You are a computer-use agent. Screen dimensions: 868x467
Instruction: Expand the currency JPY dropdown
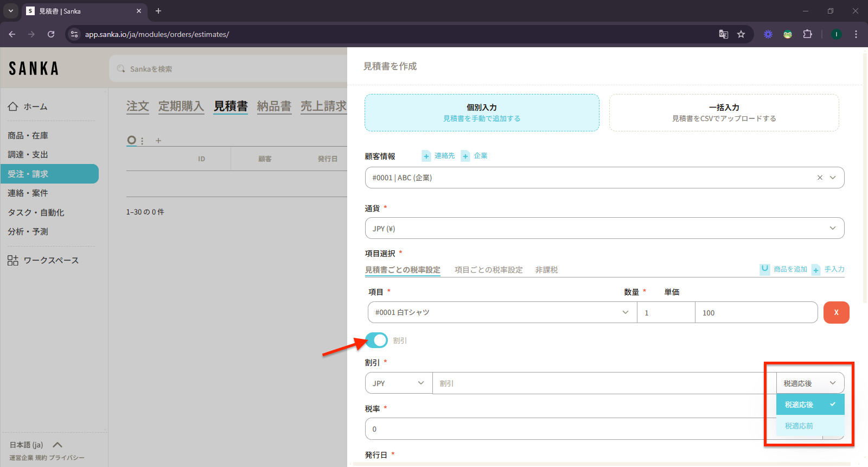tap(604, 228)
